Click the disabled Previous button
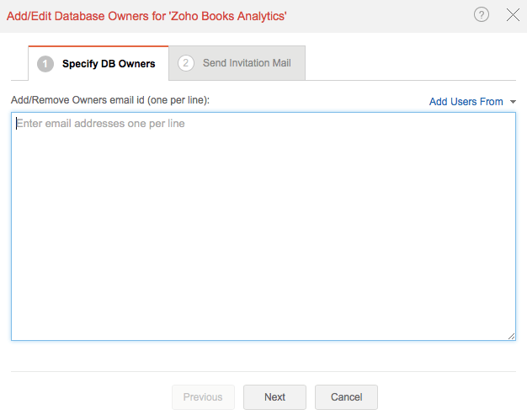 pyautogui.click(x=203, y=397)
